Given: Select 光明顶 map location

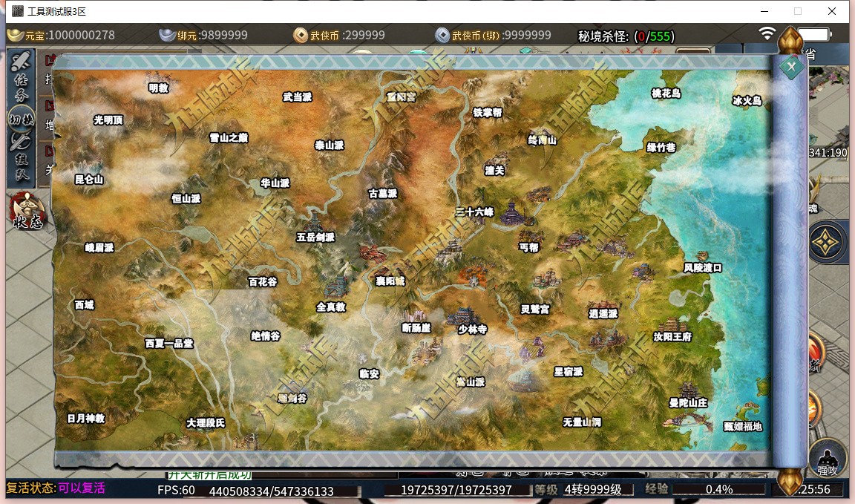Looking at the screenshot, I should tap(108, 120).
